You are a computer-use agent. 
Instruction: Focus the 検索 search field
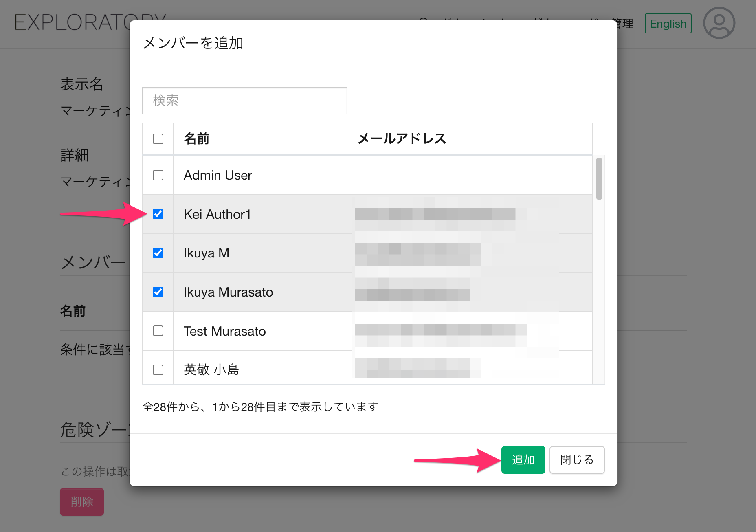click(x=244, y=101)
